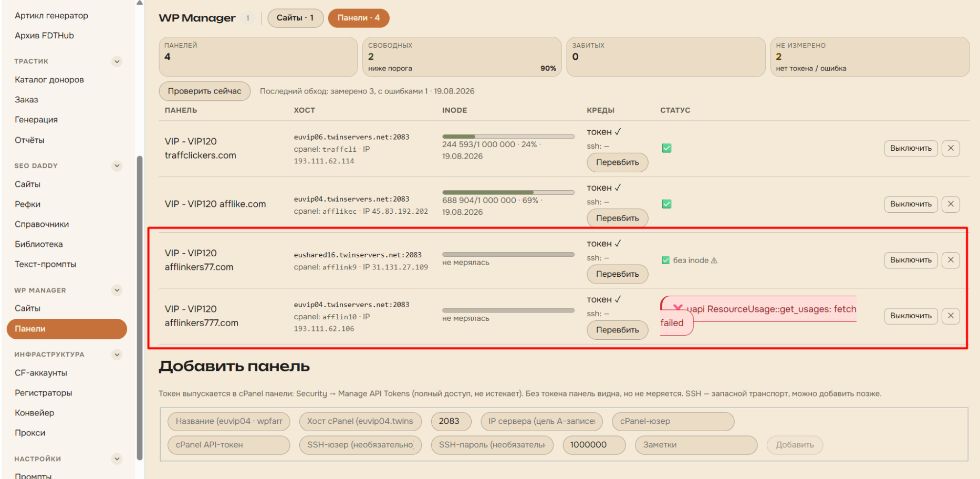
Task: Focus the SSH-пароль input field
Action: (492, 445)
